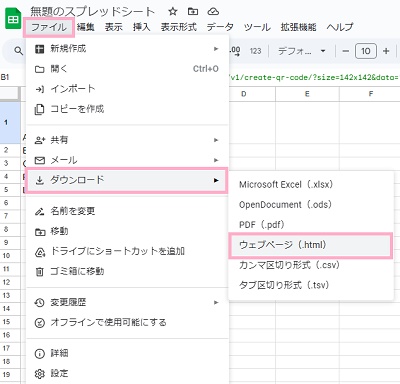Download as カンマ区切り形式 (.csv)
Viewport: 400px width, 384px height.
click(x=311, y=265)
